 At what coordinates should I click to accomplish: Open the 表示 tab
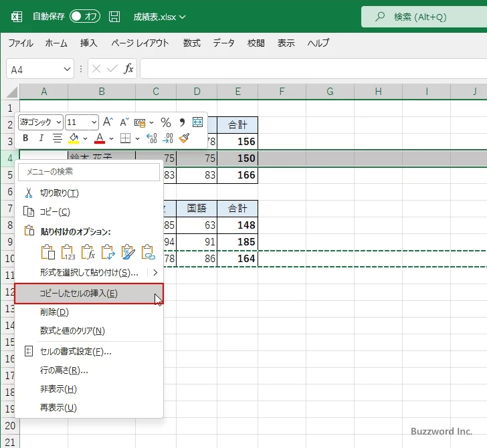pos(286,43)
